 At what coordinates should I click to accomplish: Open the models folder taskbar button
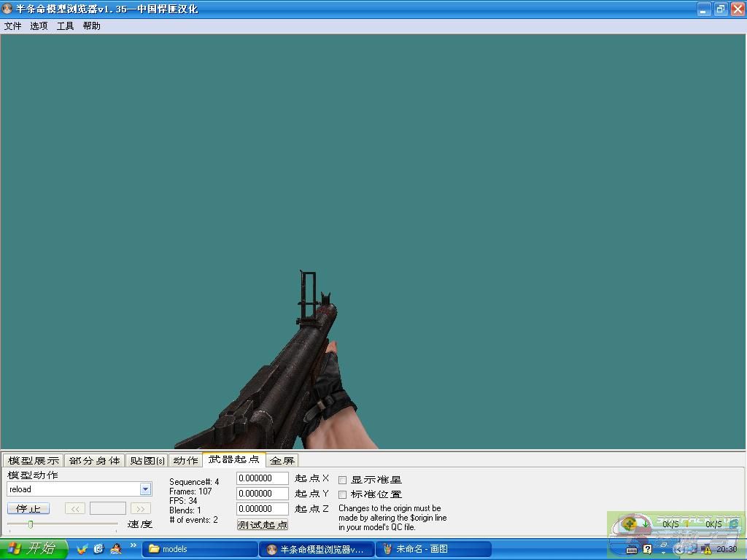tap(201, 549)
